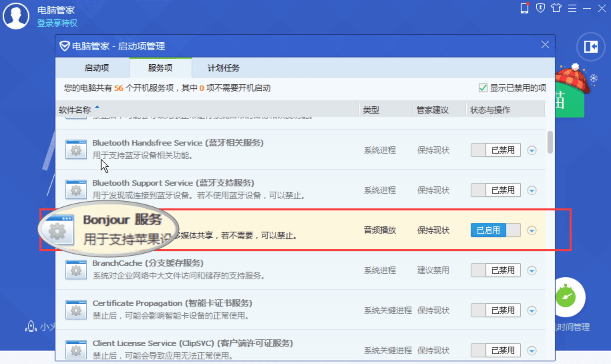Expand dropdown arrow for BranchCache row

532,270
